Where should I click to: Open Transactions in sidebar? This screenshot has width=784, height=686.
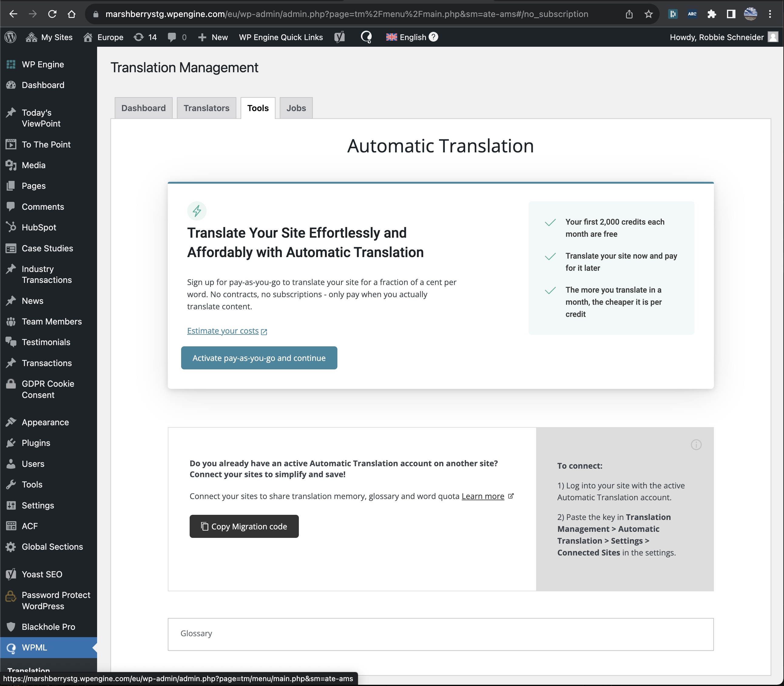49,363
